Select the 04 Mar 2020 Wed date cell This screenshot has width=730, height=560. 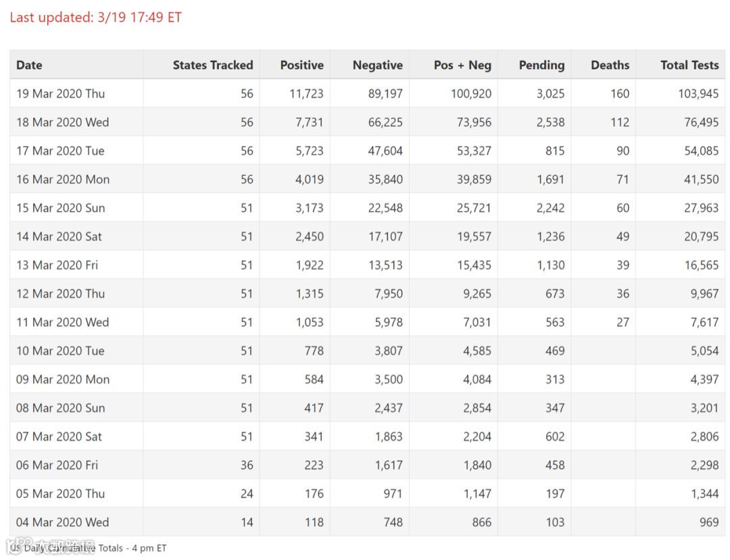(x=62, y=522)
